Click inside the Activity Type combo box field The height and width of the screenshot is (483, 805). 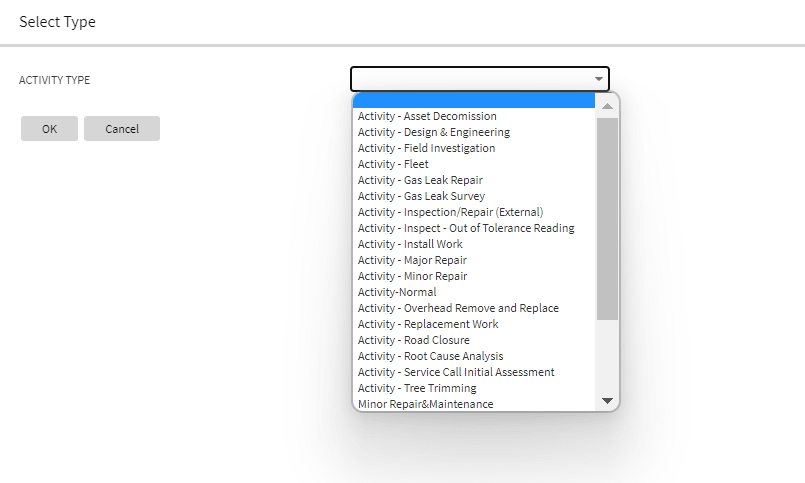click(480, 79)
